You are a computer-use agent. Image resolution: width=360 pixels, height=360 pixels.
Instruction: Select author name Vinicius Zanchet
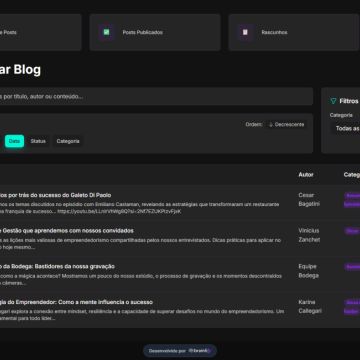click(x=309, y=235)
